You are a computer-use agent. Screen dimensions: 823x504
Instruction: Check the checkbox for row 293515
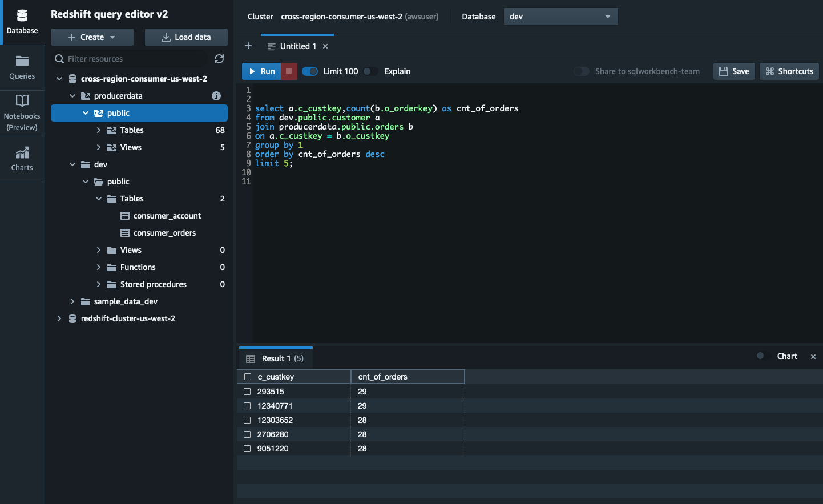[x=247, y=392]
